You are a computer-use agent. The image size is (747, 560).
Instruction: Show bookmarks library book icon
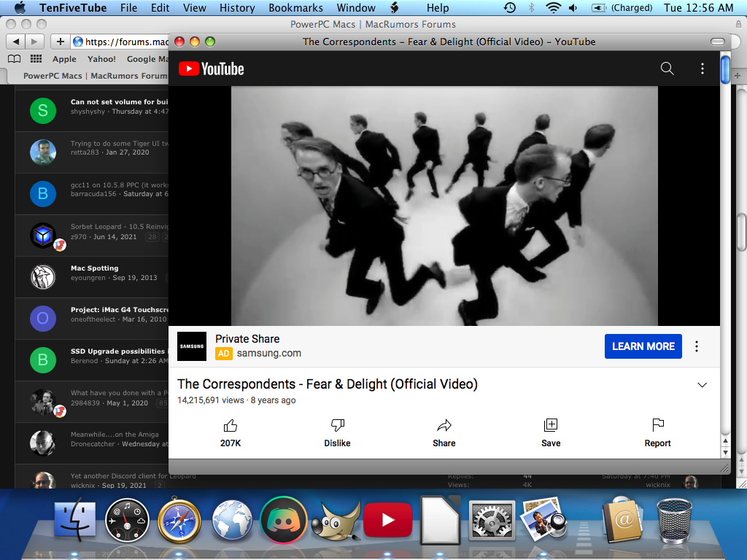(15, 59)
